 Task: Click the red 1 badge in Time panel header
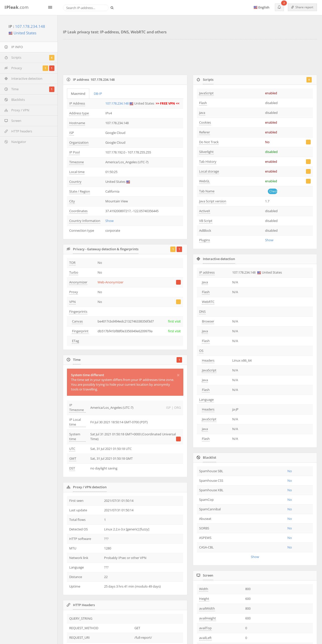(x=179, y=360)
